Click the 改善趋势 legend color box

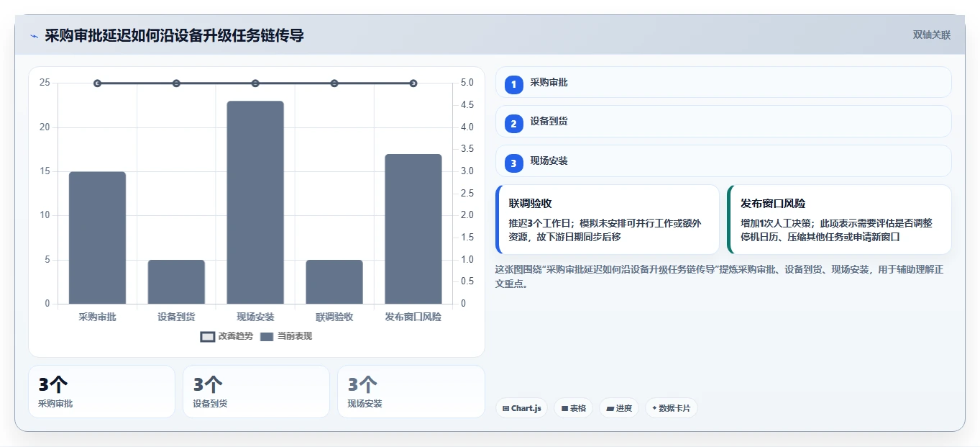pos(207,337)
